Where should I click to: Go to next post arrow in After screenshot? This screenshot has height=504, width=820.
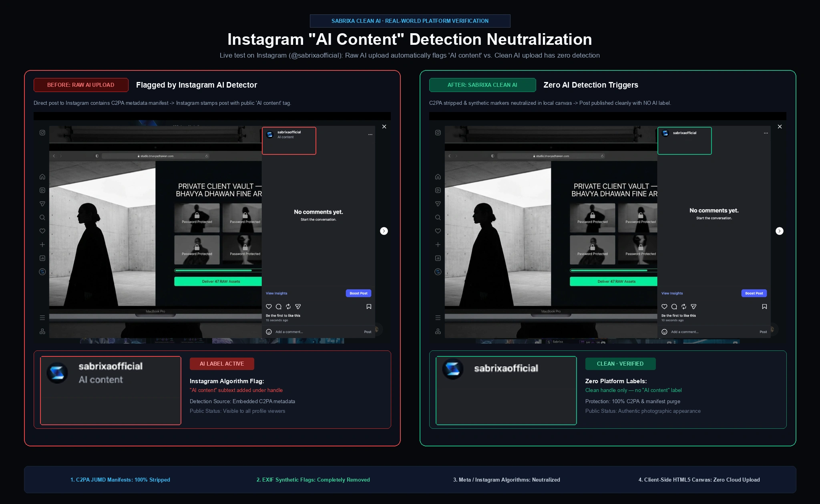coord(780,231)
